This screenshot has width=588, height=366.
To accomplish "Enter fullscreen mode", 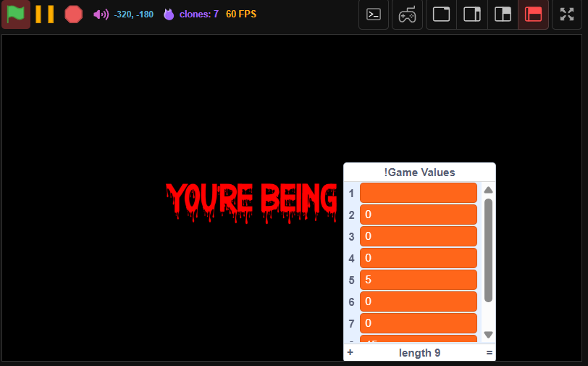I will 567,14.
